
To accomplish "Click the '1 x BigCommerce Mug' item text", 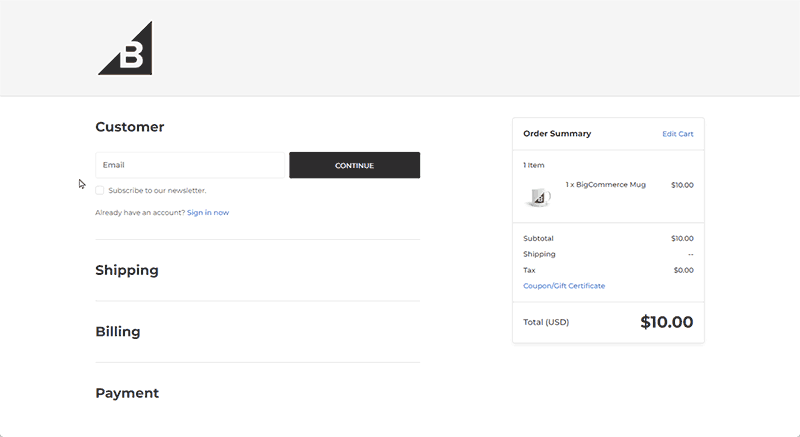I will pyautogui.click(x=605, y=185).
